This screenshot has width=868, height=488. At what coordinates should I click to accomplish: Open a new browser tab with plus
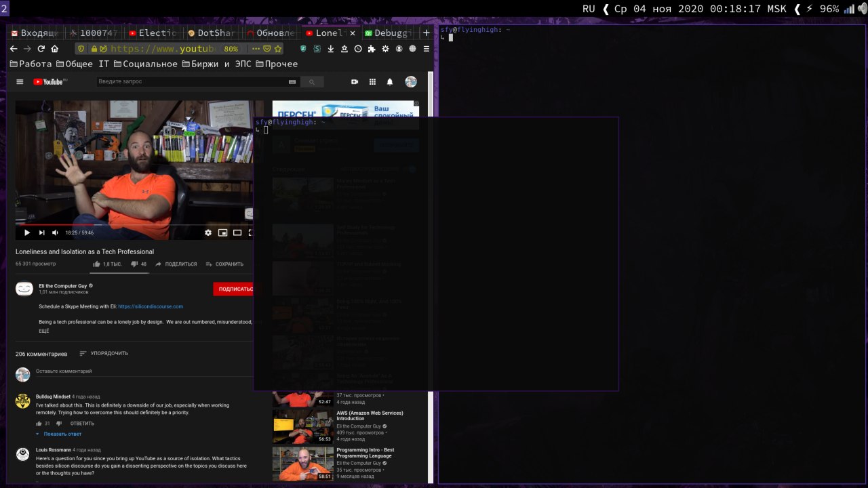(x=426, y=33)
